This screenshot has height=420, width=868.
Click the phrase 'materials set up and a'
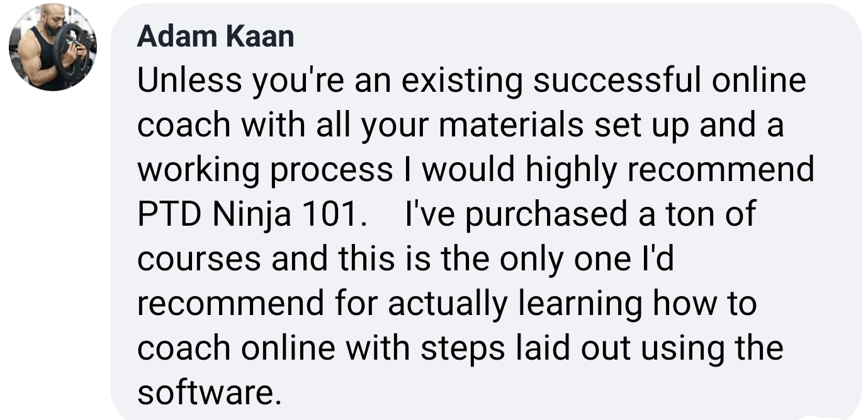pos(611,126)
